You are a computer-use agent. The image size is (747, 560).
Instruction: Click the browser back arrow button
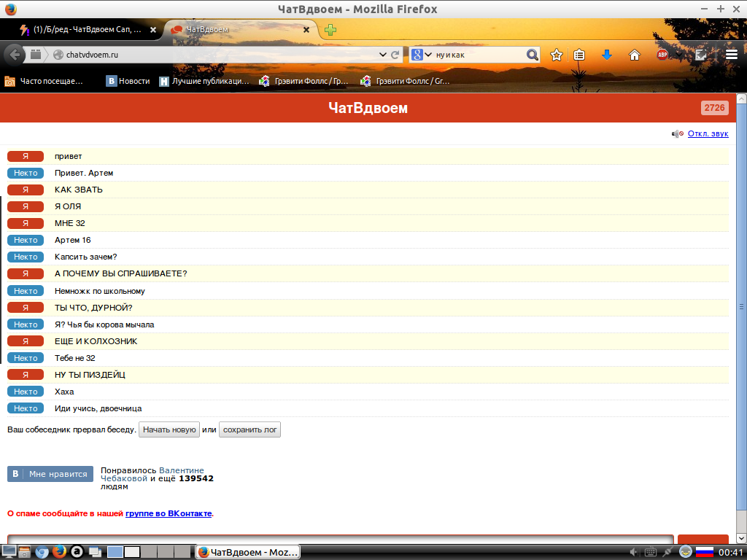click(15, 55)
